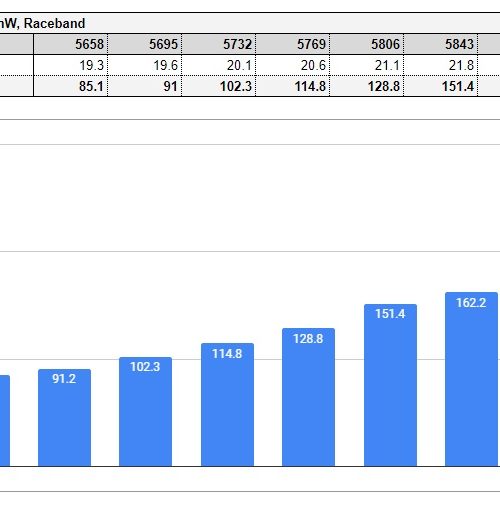Click the table cell showing 19.3

71,65
